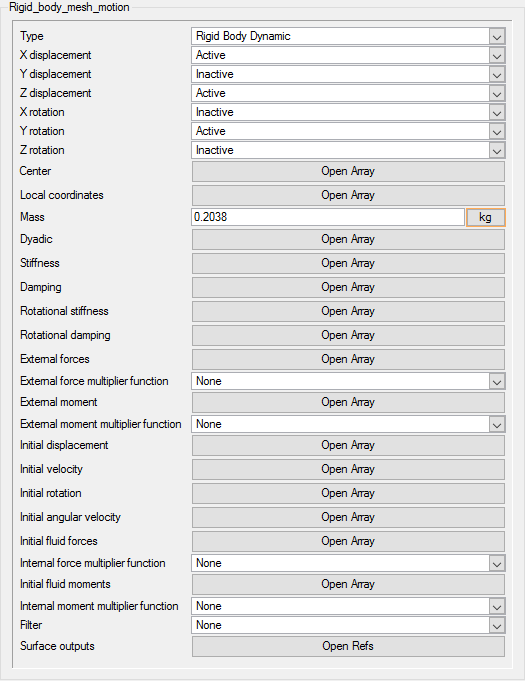Viewport: 525px width, 681px height.
Task: Open the Z displacement combo box
Action: point(348,93)
